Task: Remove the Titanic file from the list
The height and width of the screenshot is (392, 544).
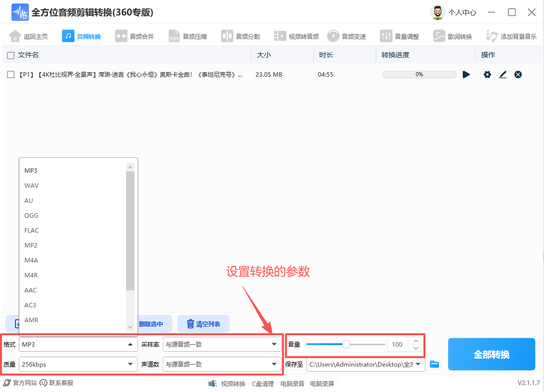Action: (x=518, y=74)
